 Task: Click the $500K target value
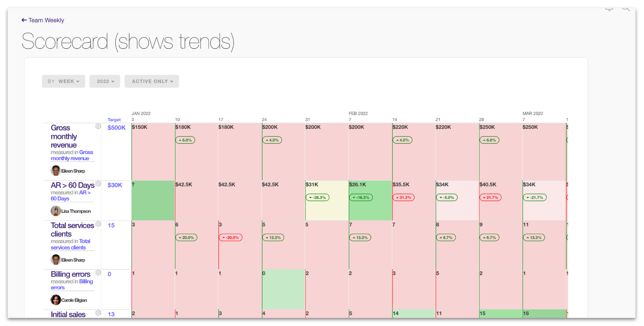(x=116, y=128)
